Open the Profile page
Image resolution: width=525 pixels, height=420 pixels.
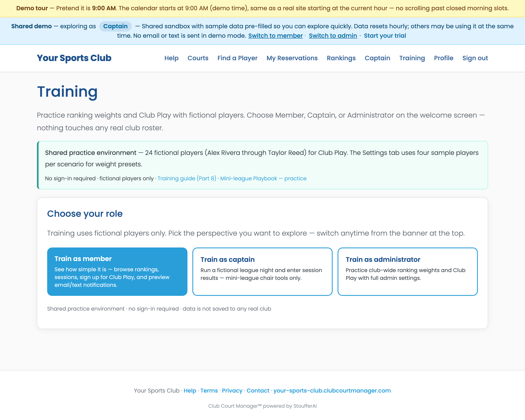pyautogui.click(x=443, y=58)
